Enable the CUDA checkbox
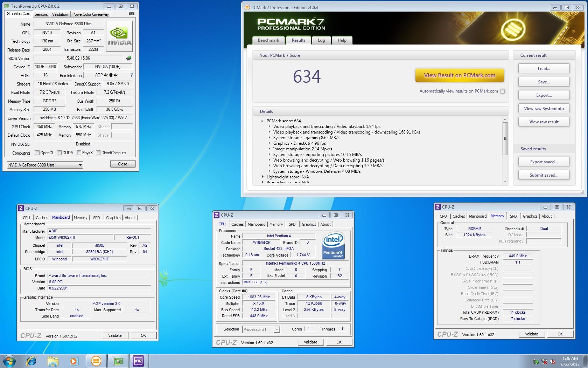 click(x=59, y=153)
